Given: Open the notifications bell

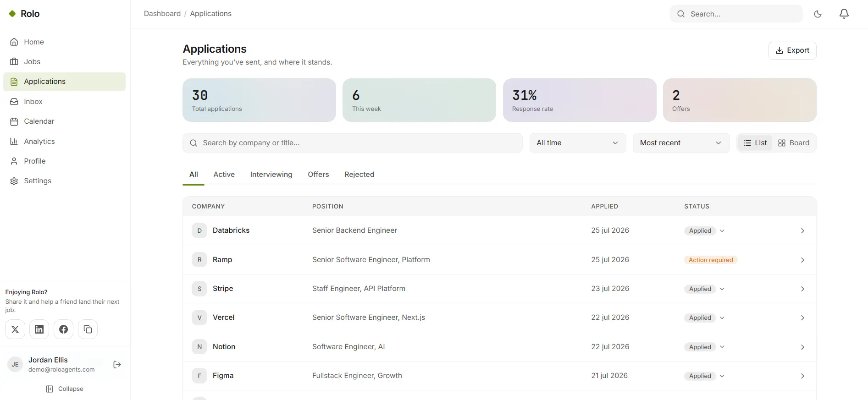Looking at the screenshot, I should click(844, 14).
